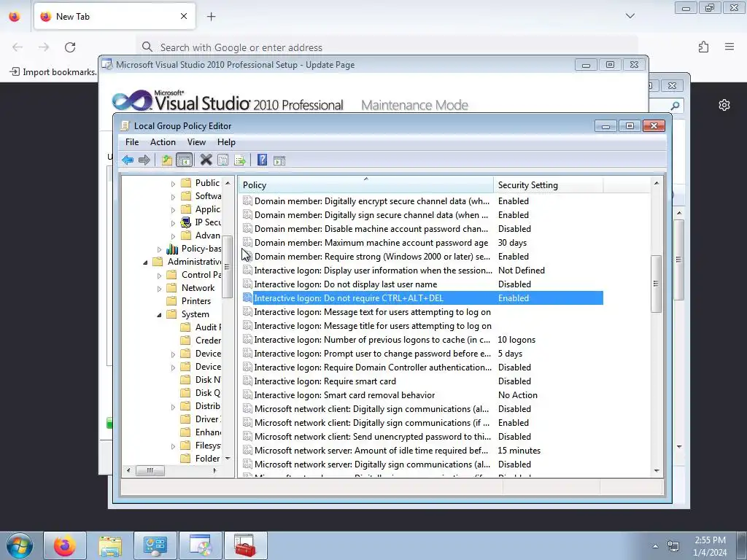Image resolution: width=747 pixels, height=560 pixels.
Task: Click the Firefox reload button
Action: pos(70,47)
